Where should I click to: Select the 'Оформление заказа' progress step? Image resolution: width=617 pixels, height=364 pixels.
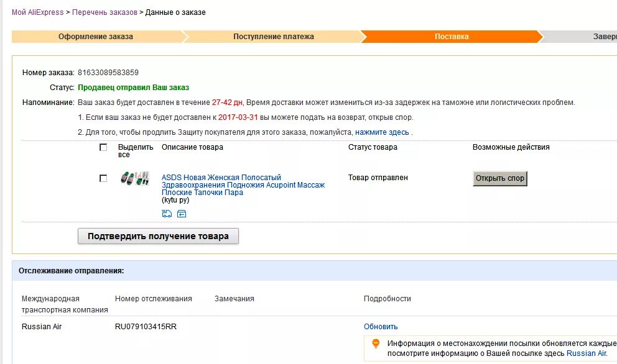click(96, 37)
